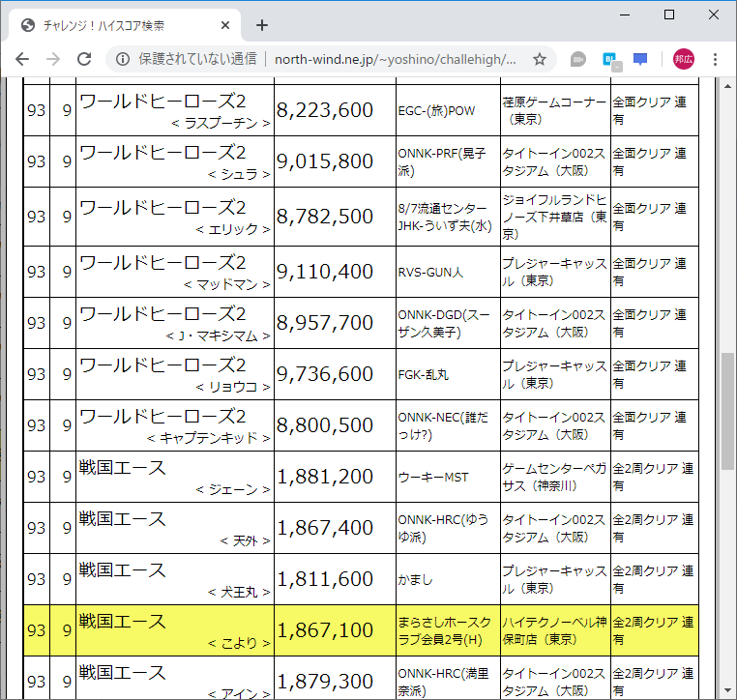Open site info for the not-secure connection
Screen dimensions: 737x700
point(123,59)
